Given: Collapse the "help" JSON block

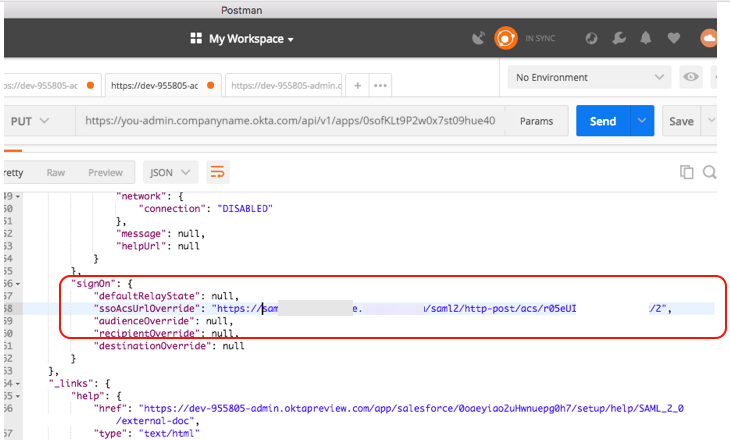Looking at the screenshot, I should click(x=18, y=396).
